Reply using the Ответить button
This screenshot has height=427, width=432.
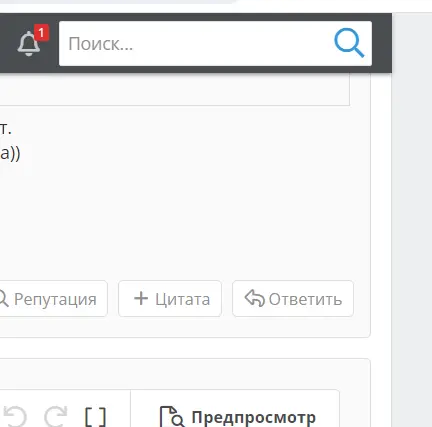[x=293, y=299]
